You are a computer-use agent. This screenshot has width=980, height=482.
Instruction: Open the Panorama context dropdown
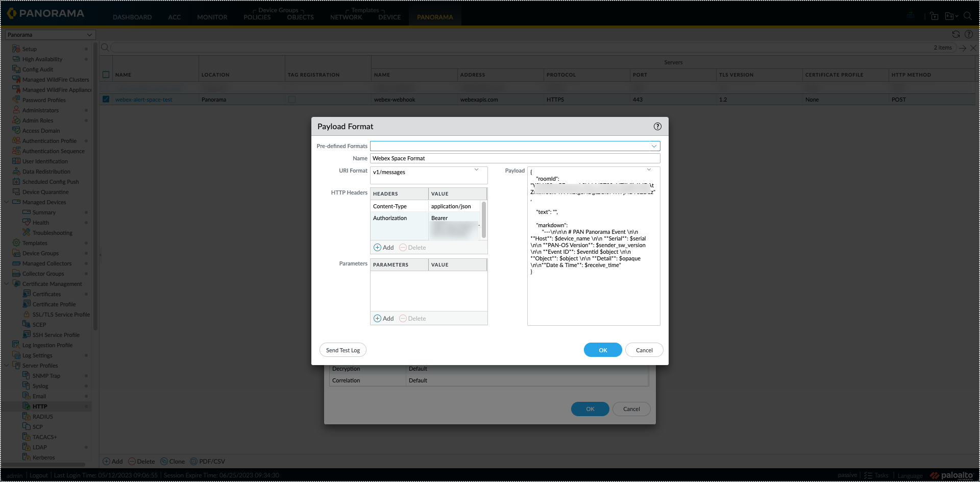[x=50, y=35]
